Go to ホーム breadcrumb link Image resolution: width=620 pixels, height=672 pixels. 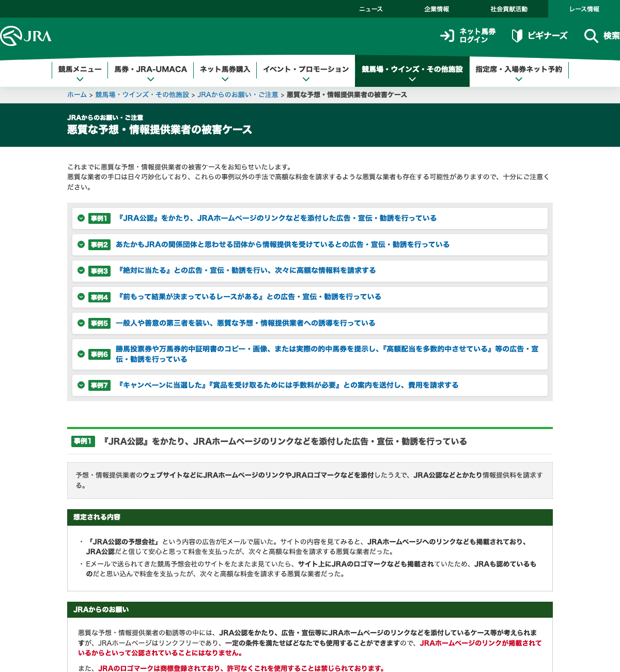point(77,95)
